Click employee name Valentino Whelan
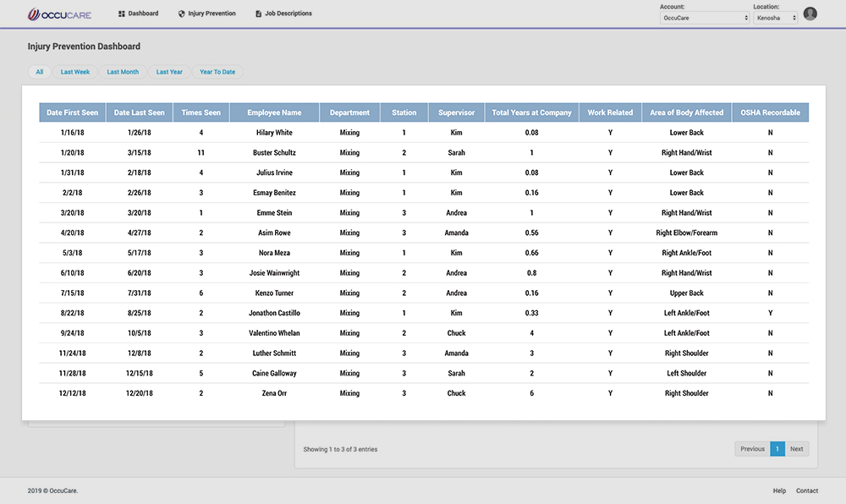The image size is (846, 504). (x=274, y=333)
